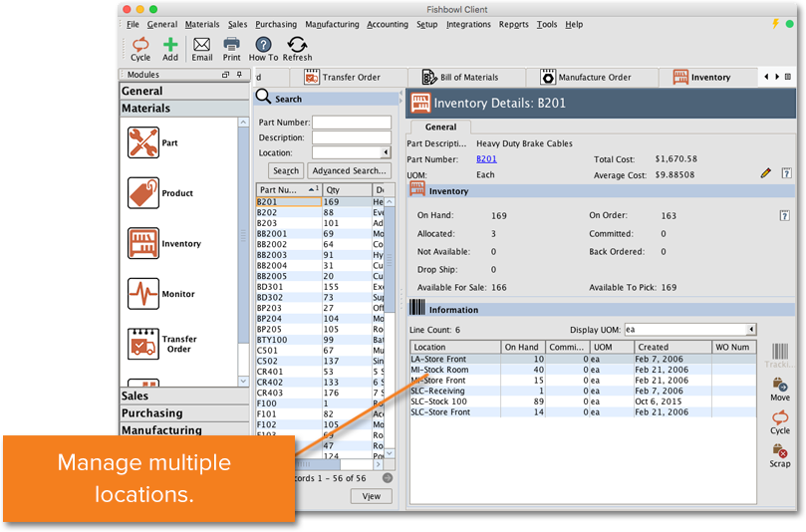Select part CR402 in the list
This screenshot has height=532, width=806.
[320, 382]
